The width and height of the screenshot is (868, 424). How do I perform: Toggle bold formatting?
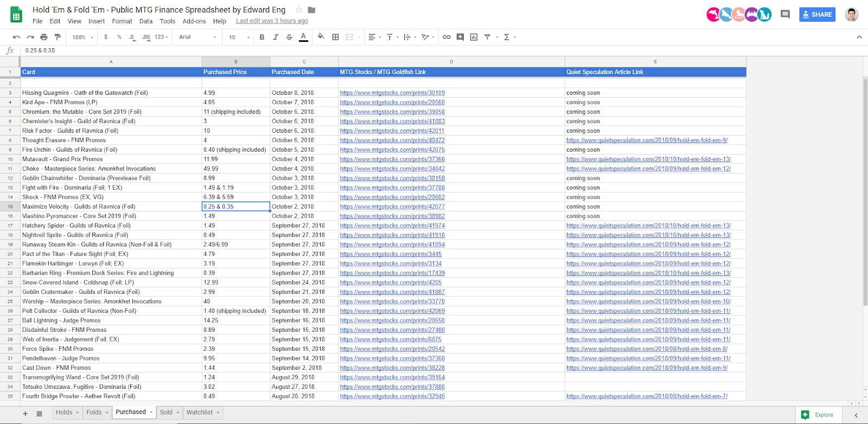tap(262, 37)
